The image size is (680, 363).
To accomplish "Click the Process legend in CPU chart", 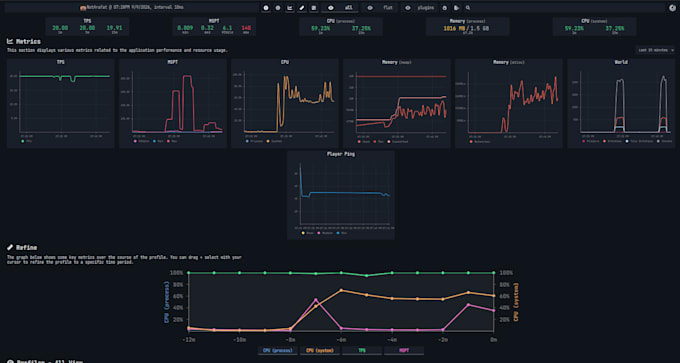I will click(x=254, y=141).
